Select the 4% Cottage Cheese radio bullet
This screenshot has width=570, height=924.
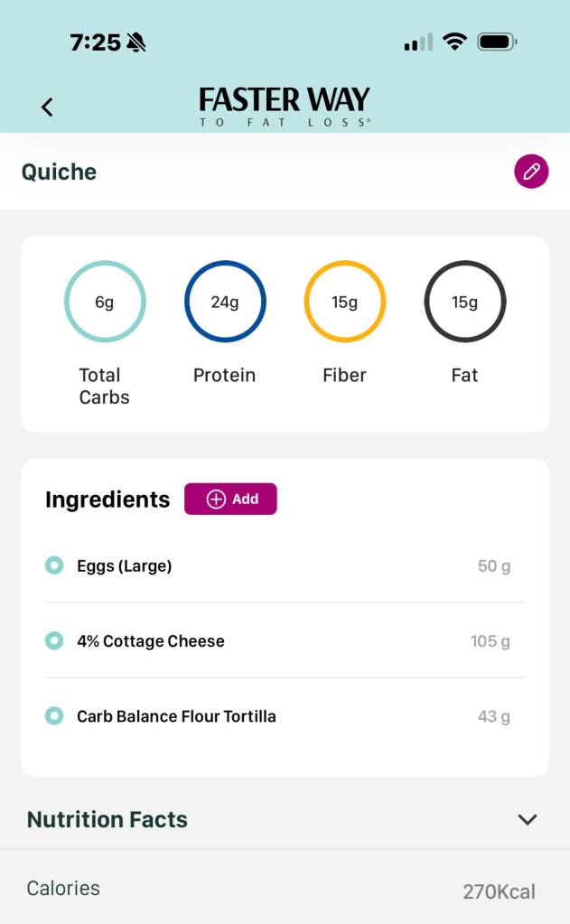click(x=54, y=641)
